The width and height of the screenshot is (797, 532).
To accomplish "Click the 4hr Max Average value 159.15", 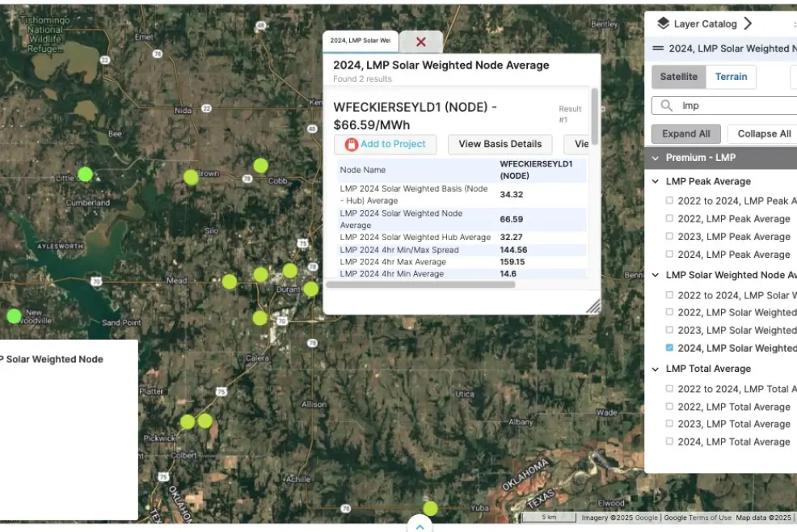I will pyautogui.click(x=512, y=262).
